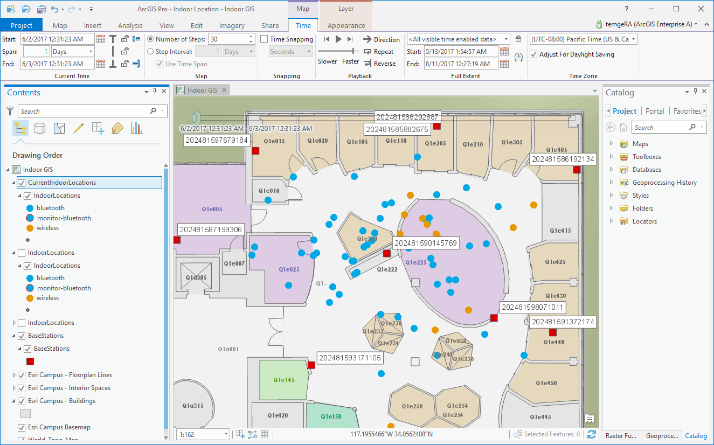Expand the Maps node in Catalog
This screenshot has width=714, height=445.
612,143
